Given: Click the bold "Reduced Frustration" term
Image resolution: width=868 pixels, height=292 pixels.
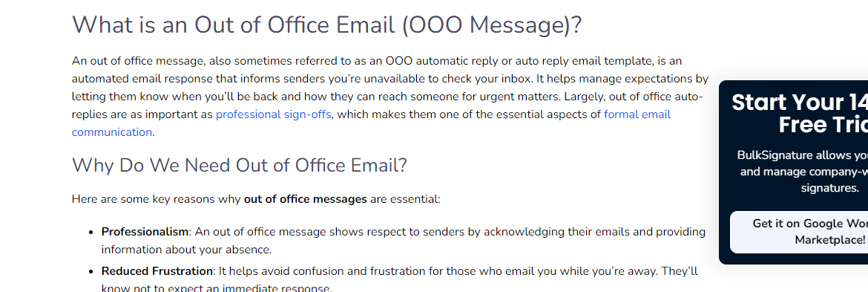Looking at the screenshot, I should coord(157,271).
